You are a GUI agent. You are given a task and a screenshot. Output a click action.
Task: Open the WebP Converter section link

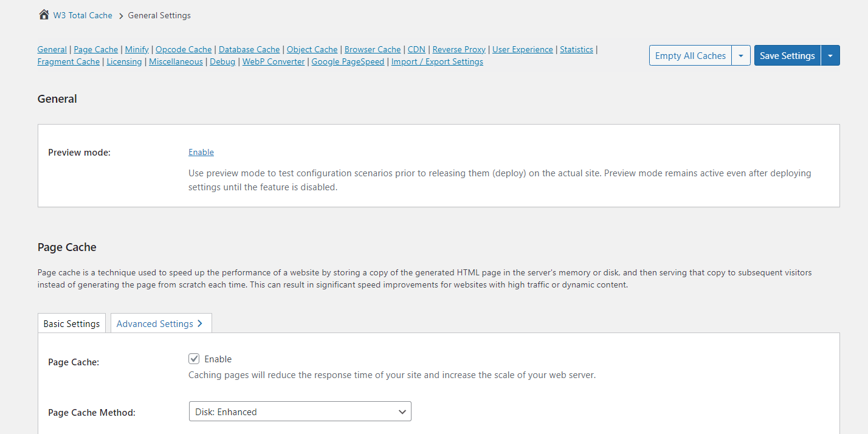(274, 61)
